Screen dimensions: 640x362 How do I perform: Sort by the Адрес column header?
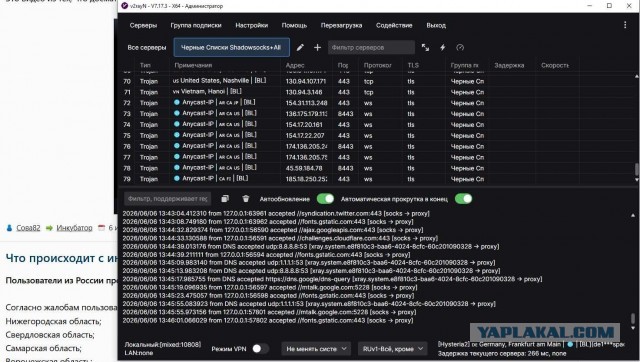click(x=295, y=65)
